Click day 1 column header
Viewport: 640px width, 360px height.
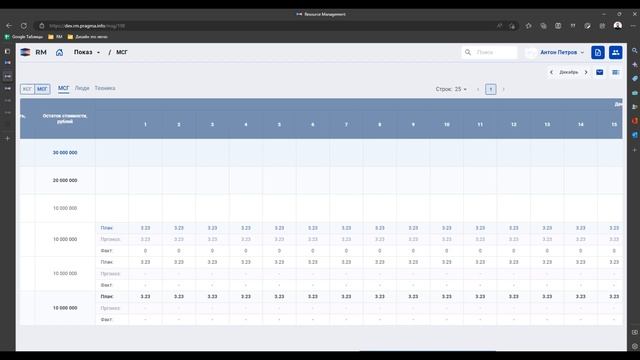(x=145, y=124)
